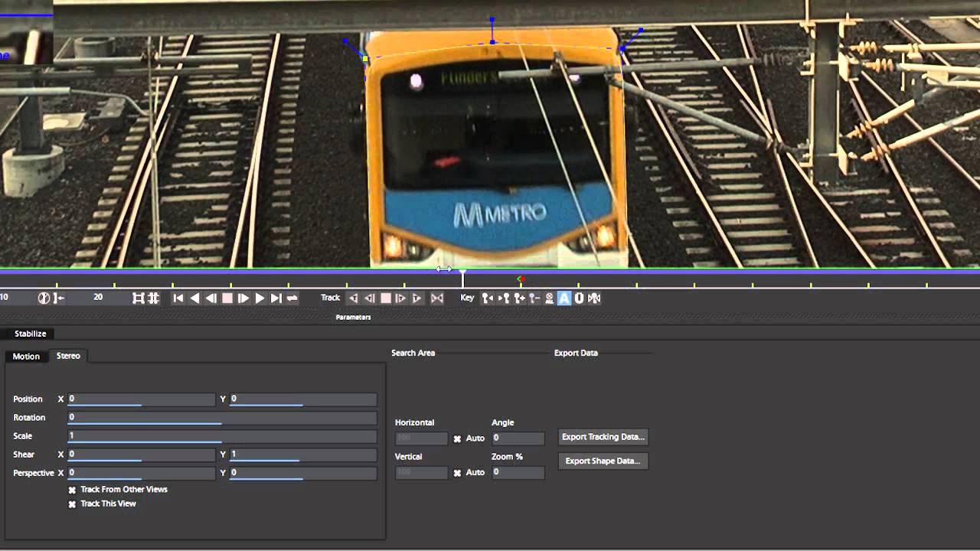
Task: Click the Angle input field
Action: pos(518,439)
